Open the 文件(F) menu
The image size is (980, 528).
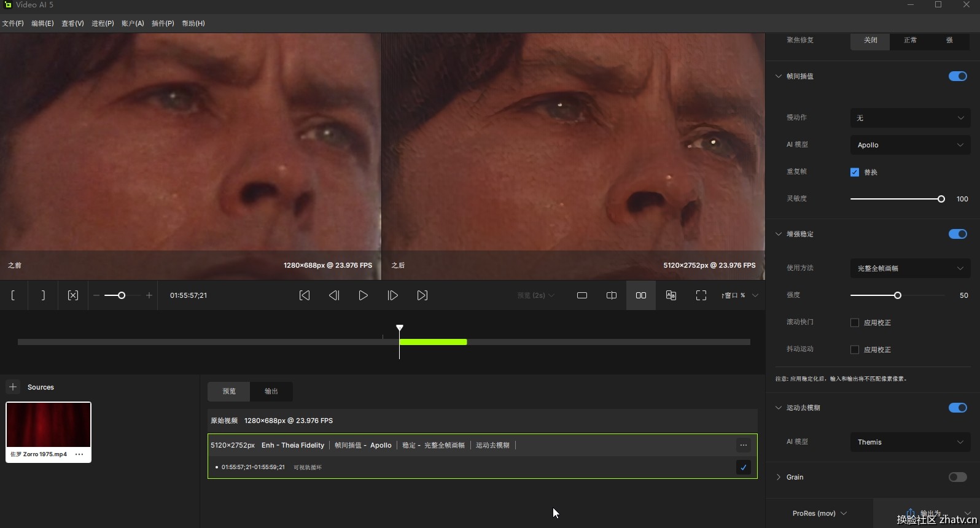point(13,23)
